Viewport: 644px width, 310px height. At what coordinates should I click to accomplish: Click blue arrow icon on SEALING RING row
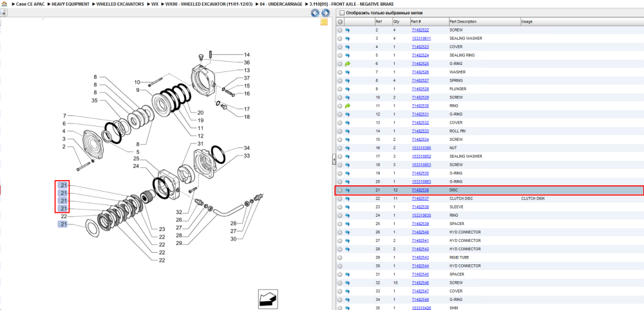[348, 55]
